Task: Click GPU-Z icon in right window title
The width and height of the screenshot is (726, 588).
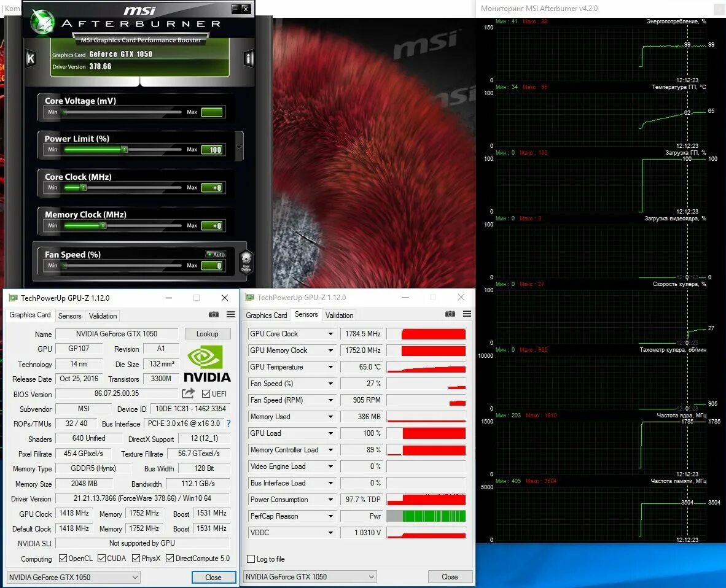Action: [x=250, y=298]
